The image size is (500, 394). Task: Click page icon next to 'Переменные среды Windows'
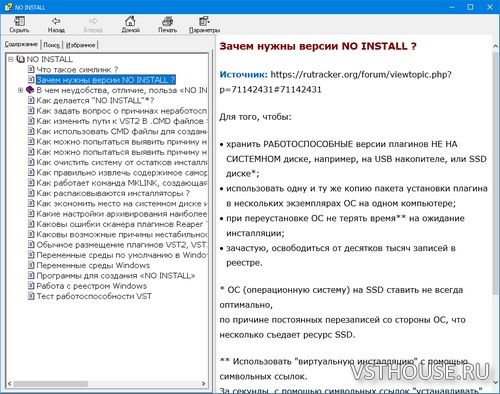point(31,265)
